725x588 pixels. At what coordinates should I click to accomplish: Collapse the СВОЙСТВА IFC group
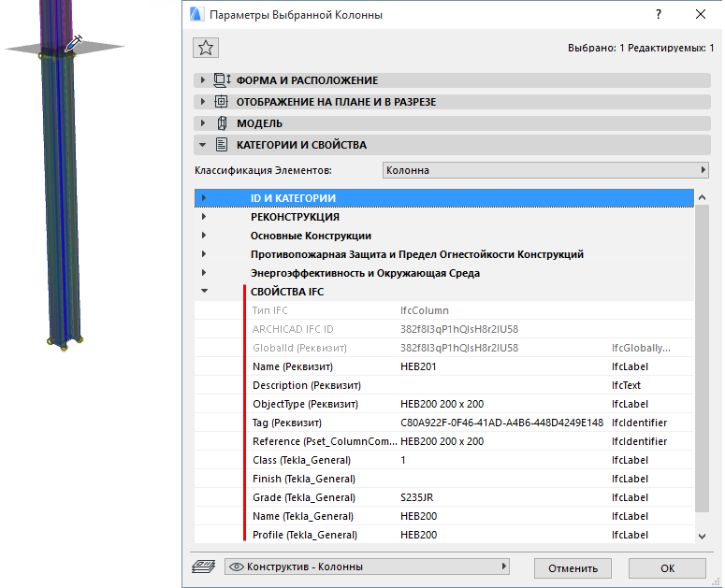pos(204,292)
